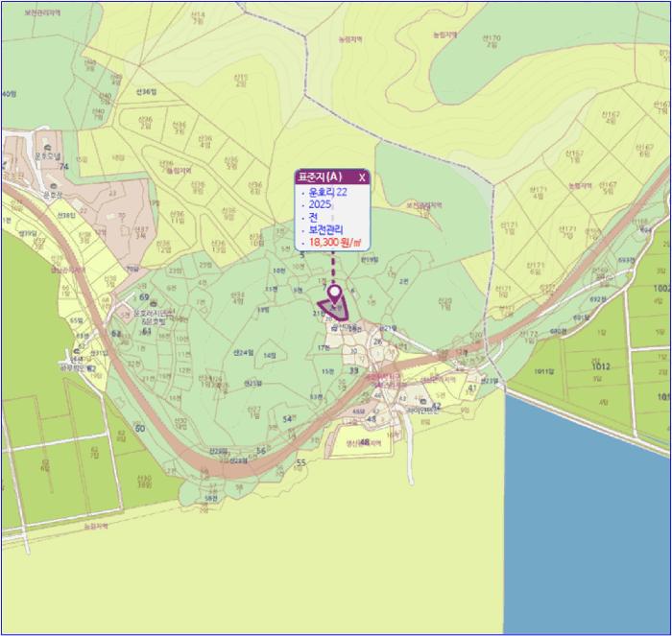This screenshot has height=636, width=672.
Task: Click the parcel numbered 1012
Action: pyautogui.click(x=600, y=366)
